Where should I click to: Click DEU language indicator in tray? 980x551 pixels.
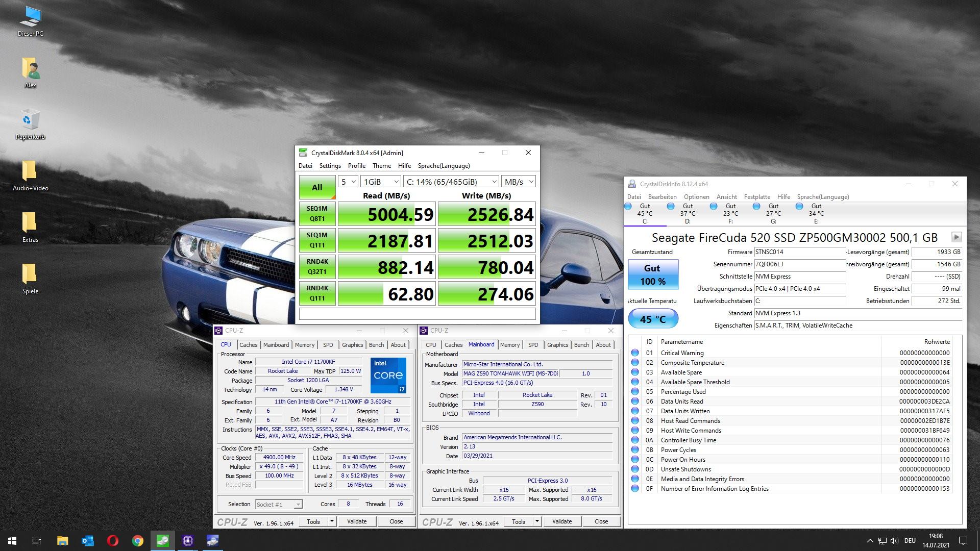coord(910,541)
